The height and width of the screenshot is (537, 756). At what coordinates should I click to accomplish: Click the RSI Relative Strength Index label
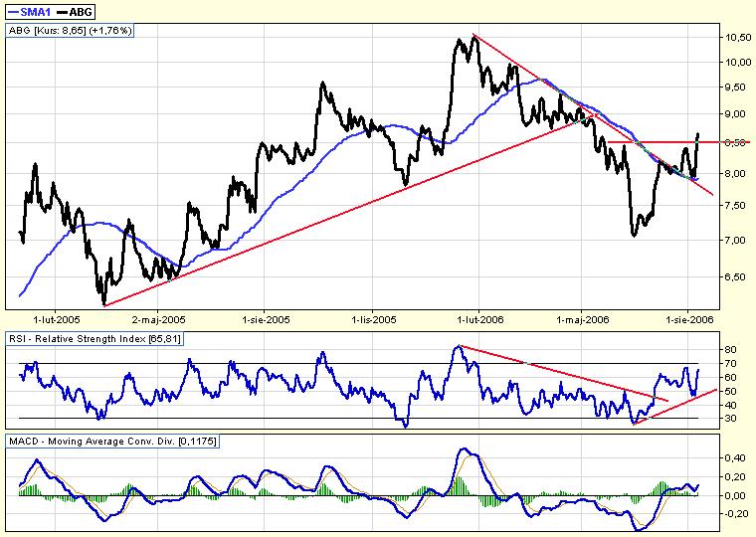94,339
